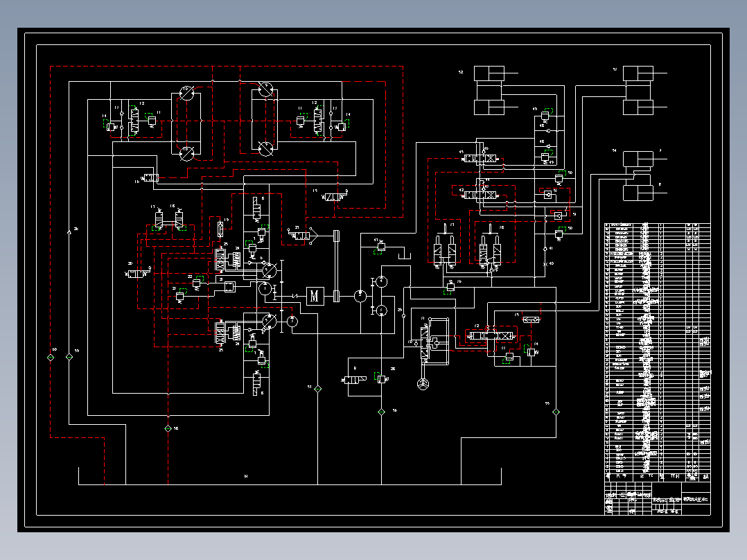Select pedal valve numbered 18

(x=179, y=220)
